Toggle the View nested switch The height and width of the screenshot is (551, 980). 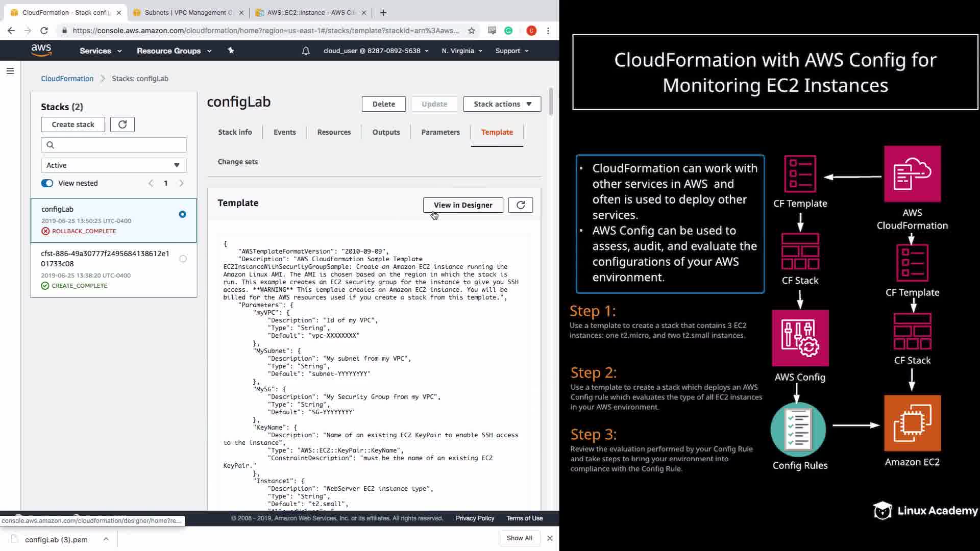(x=47, y=183)
